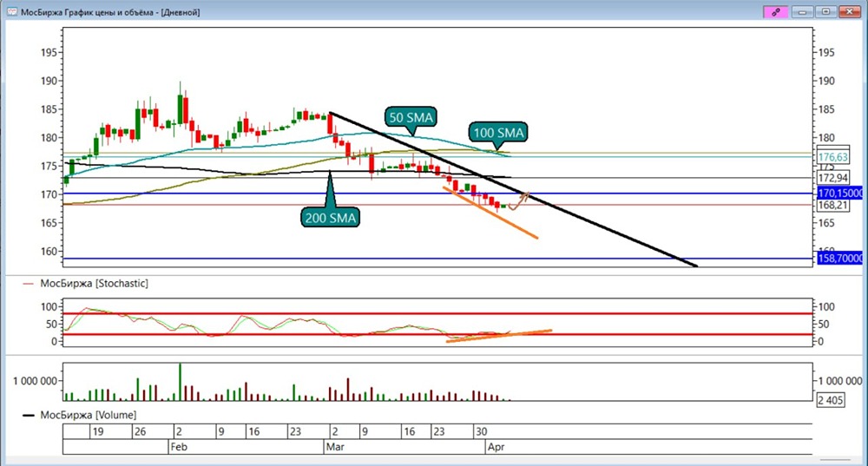This screenshot has width=868, height=466.
Task: Click the 172,94 price label
Action: pos(833,178)
